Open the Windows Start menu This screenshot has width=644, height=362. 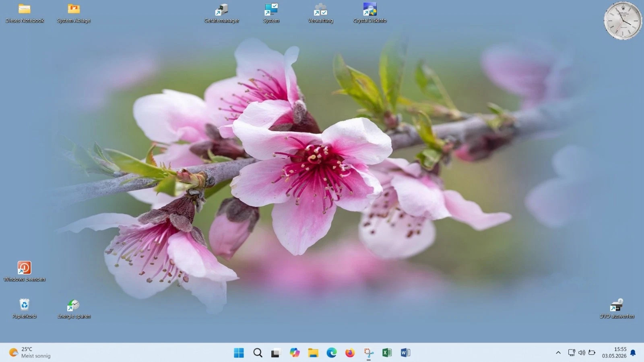coord(239,353)
